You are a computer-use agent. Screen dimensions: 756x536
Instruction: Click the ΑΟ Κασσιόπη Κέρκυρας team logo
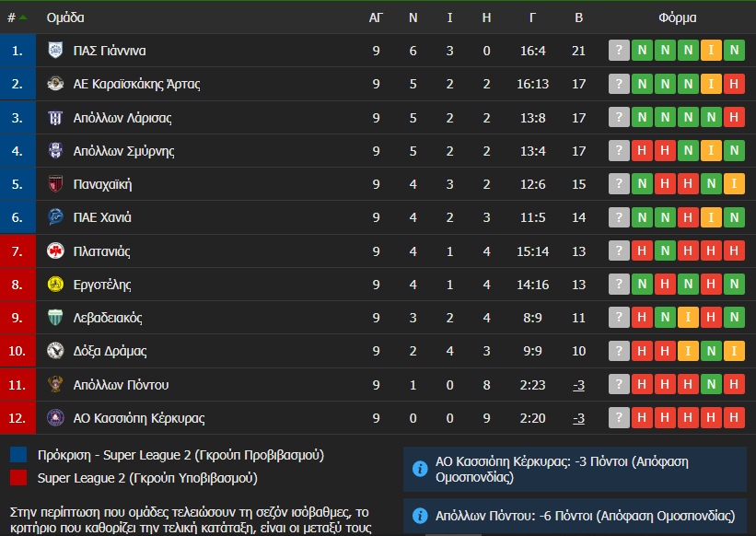(x=55, y=418)
